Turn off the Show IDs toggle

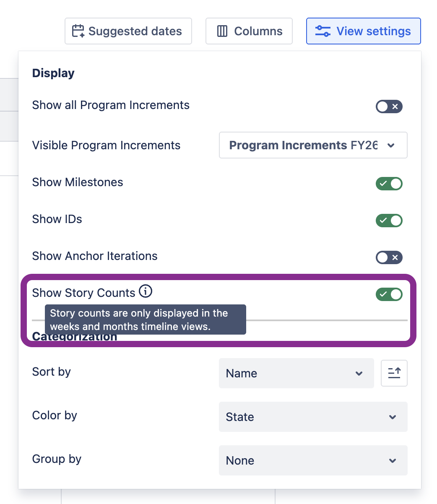point(389,221)
